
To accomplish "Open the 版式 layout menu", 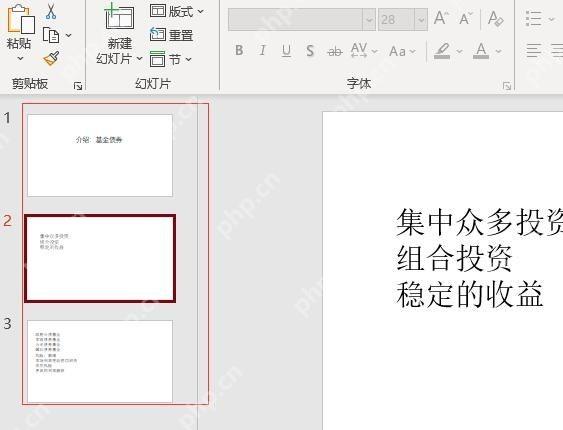I will coord(177,11).
